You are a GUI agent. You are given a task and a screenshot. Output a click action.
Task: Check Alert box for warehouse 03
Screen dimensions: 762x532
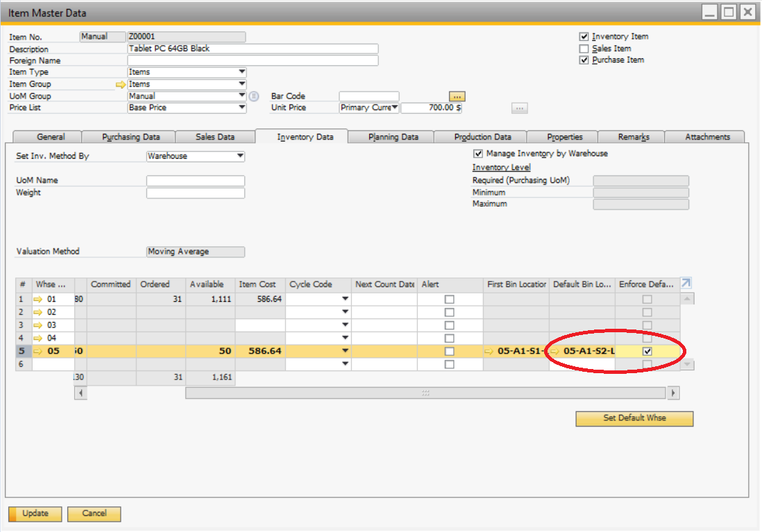pyautogui.click(x=450, y=325)
